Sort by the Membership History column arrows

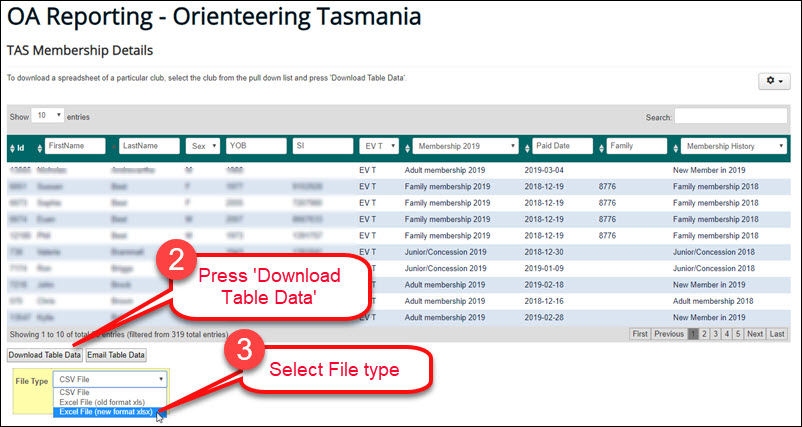tap(676, 148)
